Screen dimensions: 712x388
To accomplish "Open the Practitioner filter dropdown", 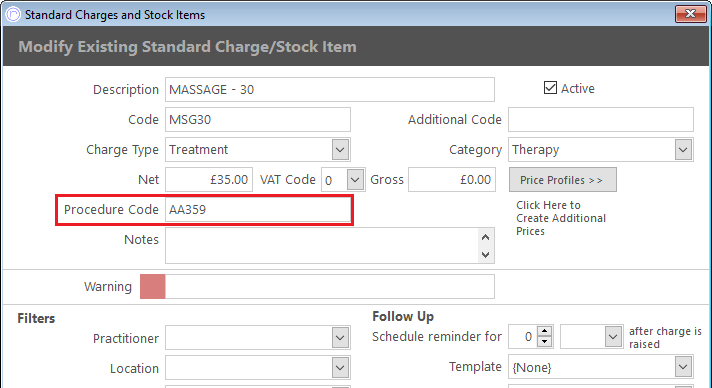I will pyautogui.click(x=340, y=338).
